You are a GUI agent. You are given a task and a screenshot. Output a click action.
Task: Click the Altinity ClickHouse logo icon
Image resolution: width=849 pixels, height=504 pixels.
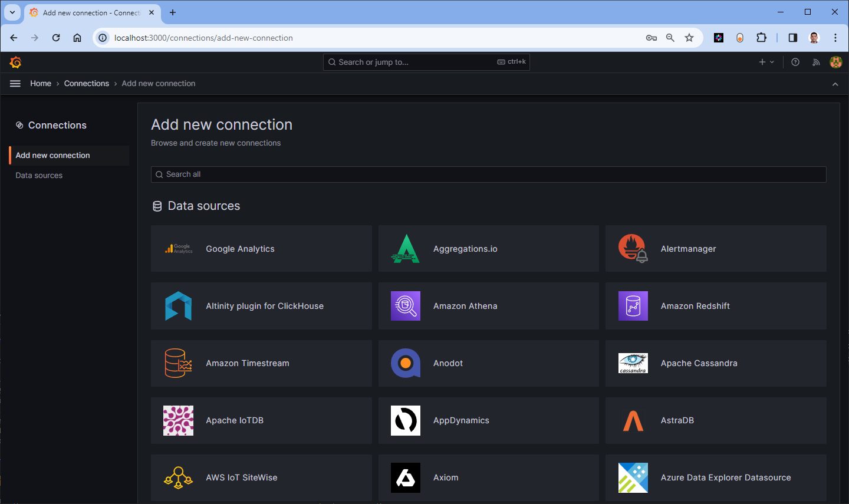(x=179, y=306)
